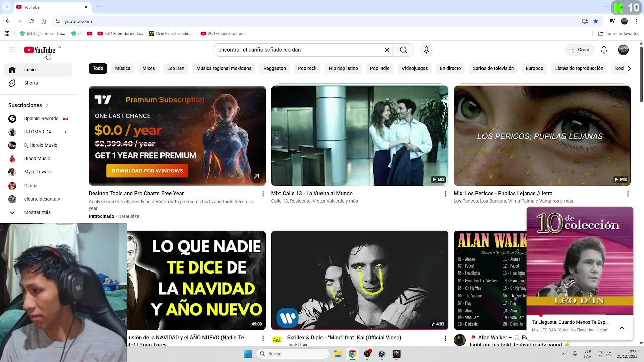
Task: Click 'Desktop Tools and Pro Charts Free Year' title
Action: [x=136, y=193]
